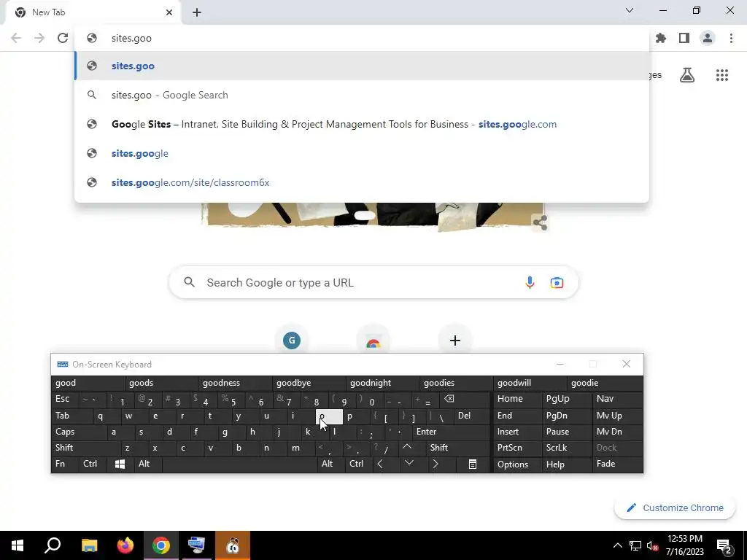Open a new tab with plus button
The width and height of the screenshot is (747, 560).
(197, 12)
